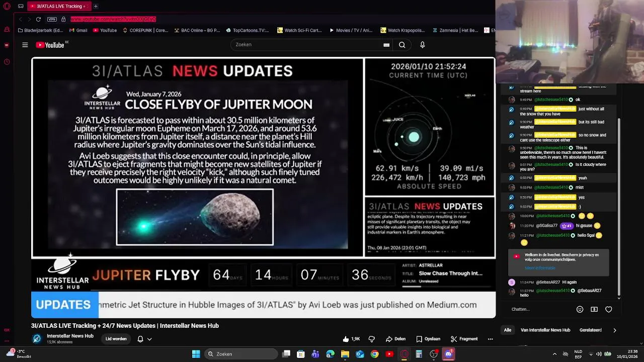Image resolution: width=644 pixels, height=362 pixels.
Task: Go back to the previous page
Action: [20, 19]
